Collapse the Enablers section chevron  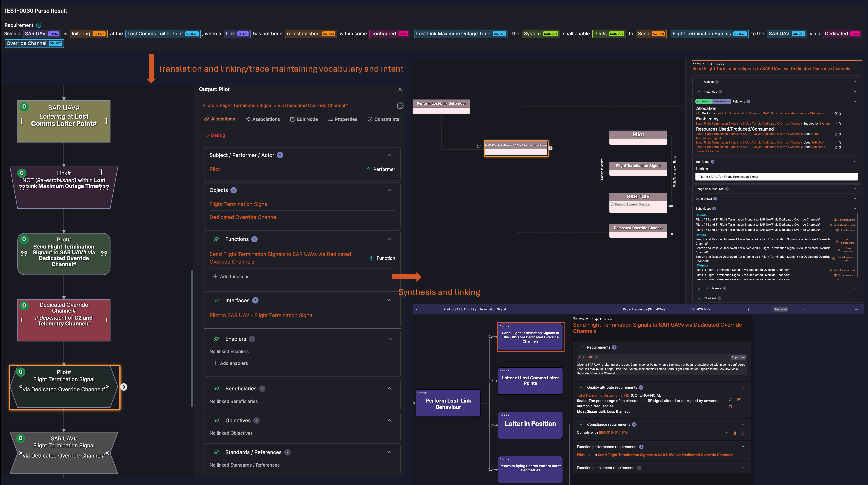coord(390,339)
